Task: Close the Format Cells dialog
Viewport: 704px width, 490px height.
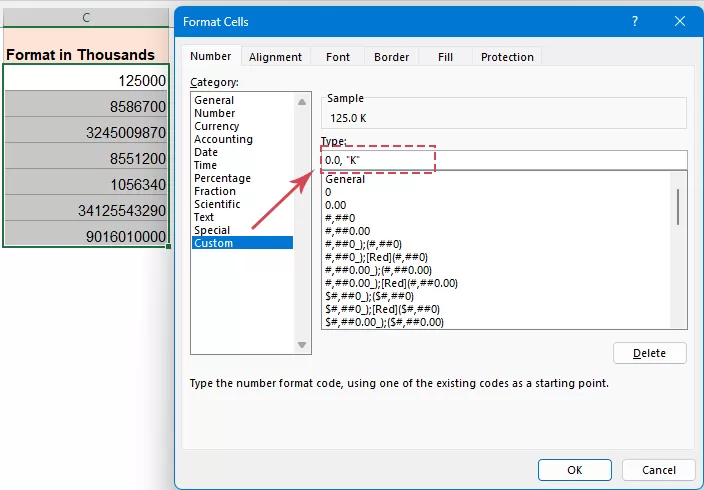Action: pos(680,21)
